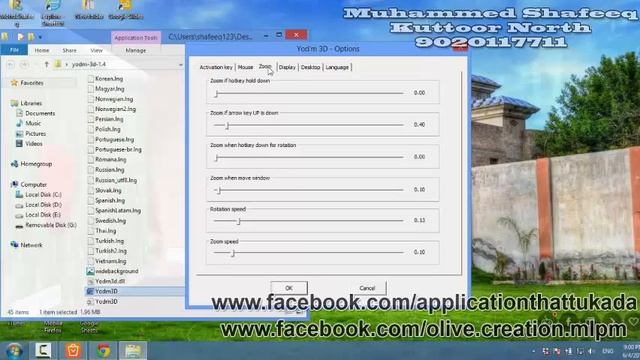This screenshot has width=640, height=360.
Task: Adjust the Zoom speed slider
Action: 309,253
